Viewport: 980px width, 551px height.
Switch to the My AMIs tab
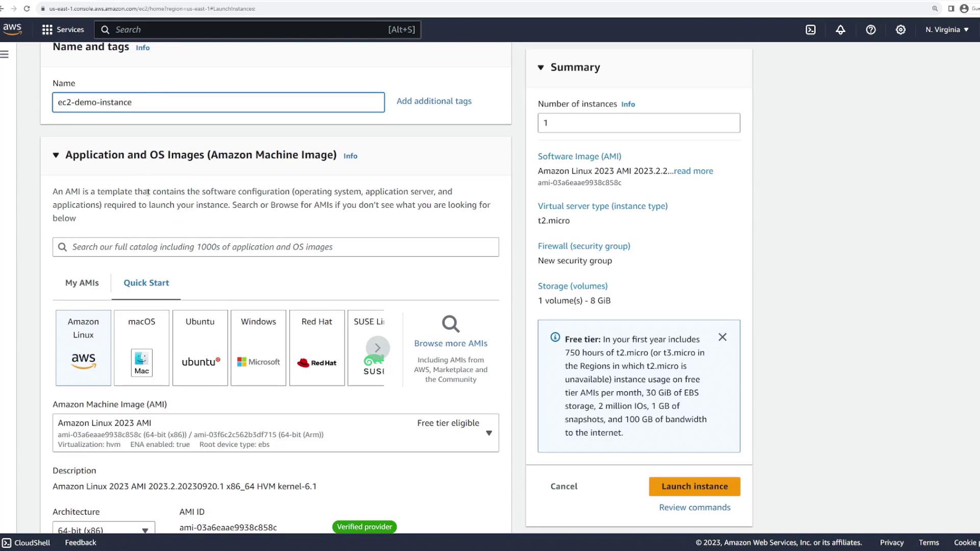(x=82, y=283)
